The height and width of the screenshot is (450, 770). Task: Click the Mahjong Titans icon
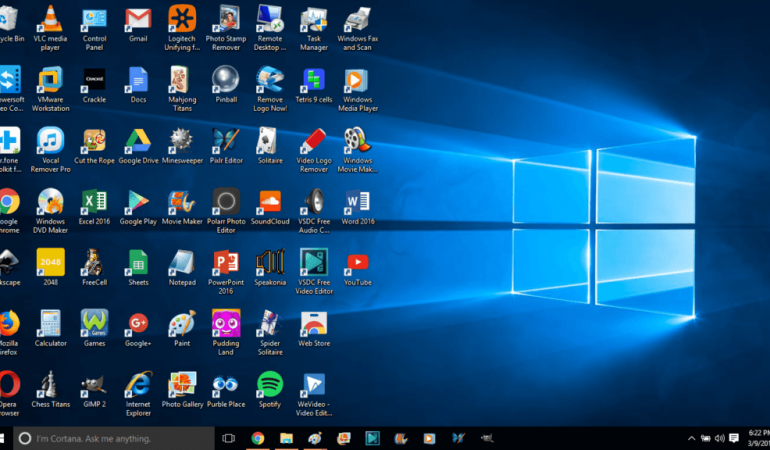(182, 80)
